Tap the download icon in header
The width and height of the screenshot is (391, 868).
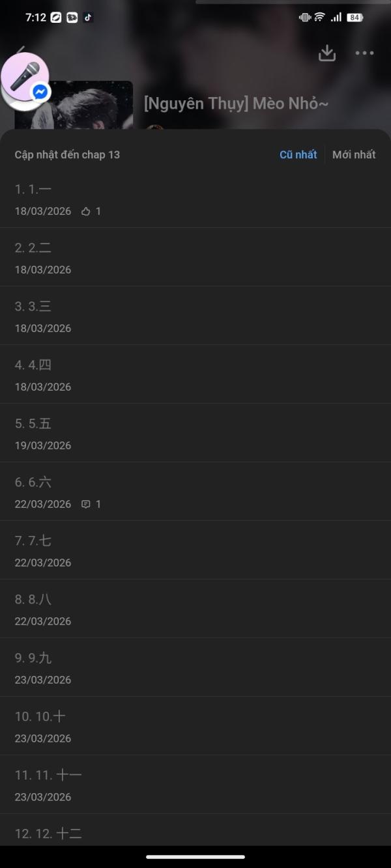327,53
